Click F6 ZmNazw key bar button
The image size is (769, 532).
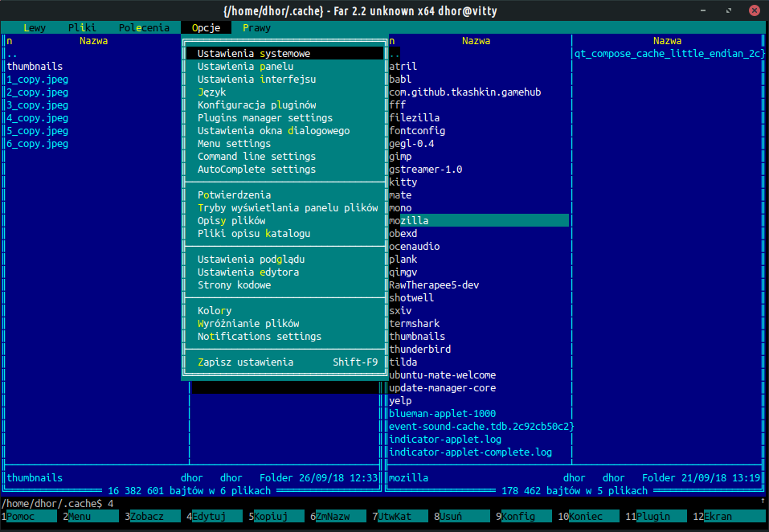coord(338,516)
